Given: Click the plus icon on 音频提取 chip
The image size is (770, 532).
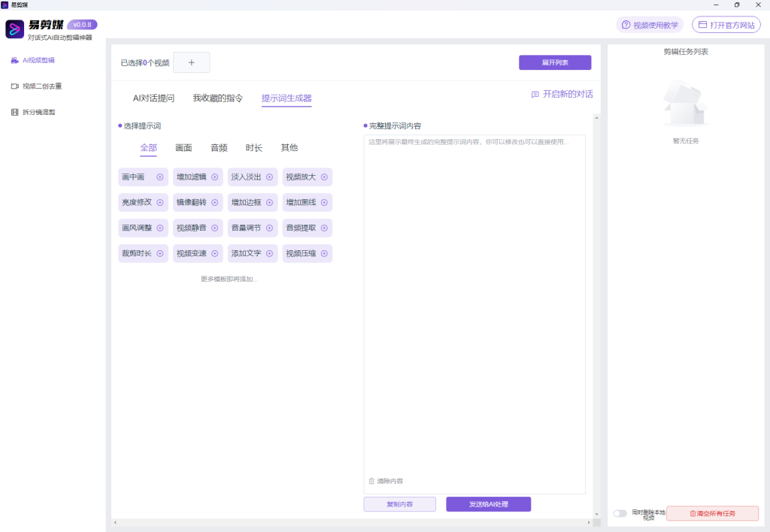Looking at the screenshot, I should tap(324, 228).
